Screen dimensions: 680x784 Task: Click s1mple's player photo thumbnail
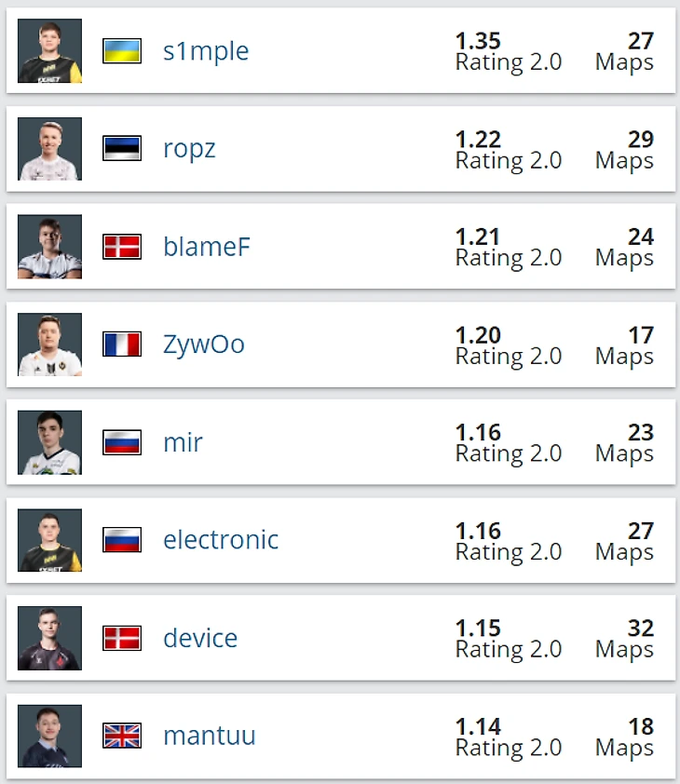tap(49, 51)
